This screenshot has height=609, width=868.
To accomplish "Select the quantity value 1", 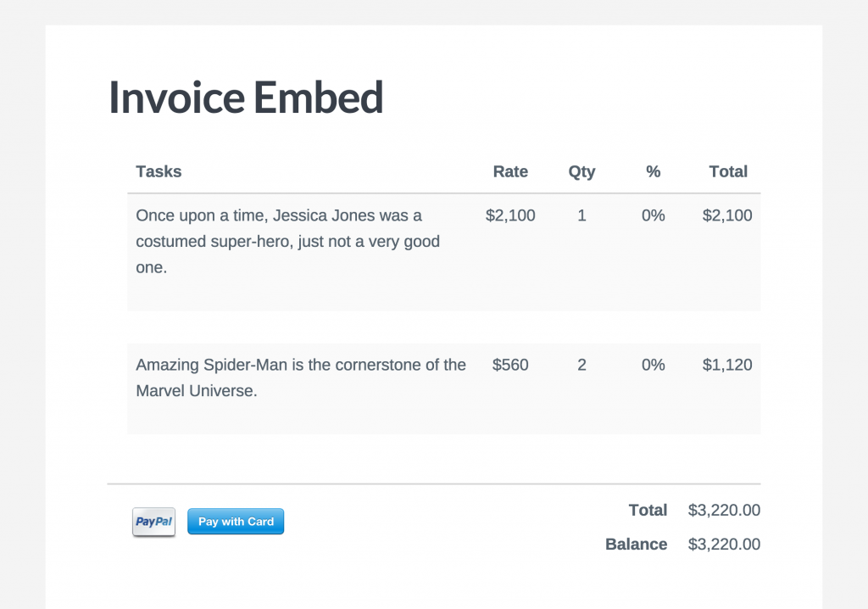I will tap(581, 215).
